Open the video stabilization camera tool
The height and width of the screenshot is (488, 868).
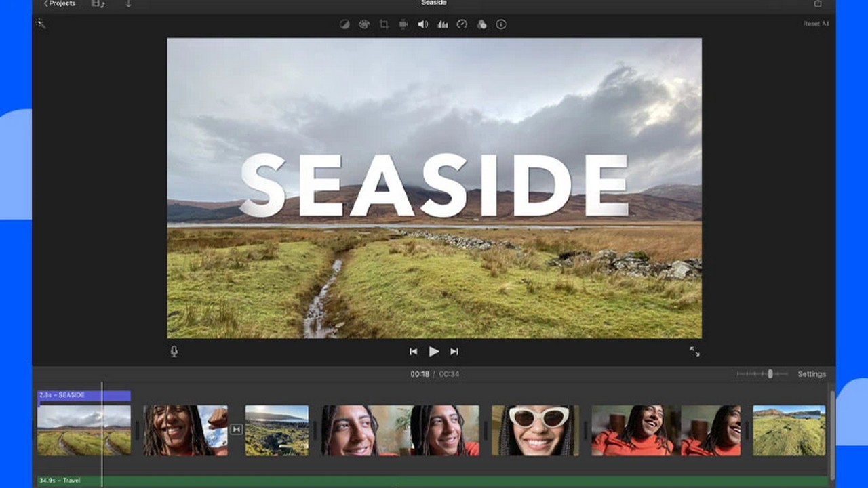(x=403, y=24)
